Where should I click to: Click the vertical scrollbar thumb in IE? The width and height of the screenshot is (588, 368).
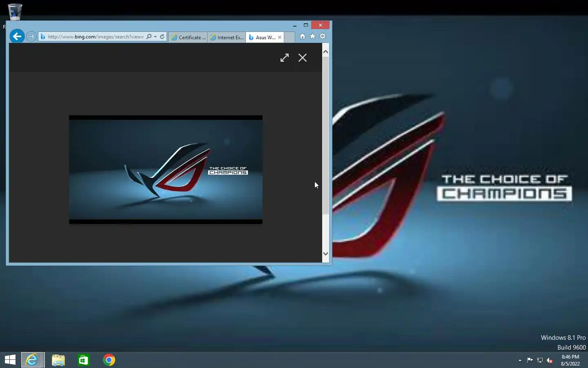click(x=325, y=135)
